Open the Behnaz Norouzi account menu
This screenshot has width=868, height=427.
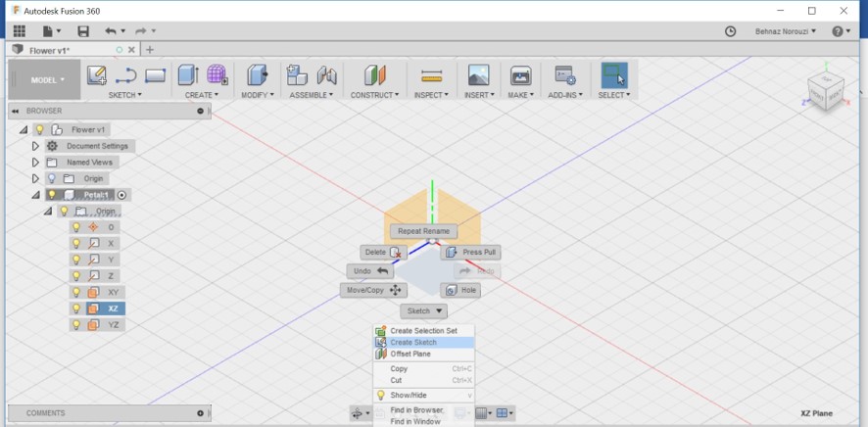pos(786,31)
